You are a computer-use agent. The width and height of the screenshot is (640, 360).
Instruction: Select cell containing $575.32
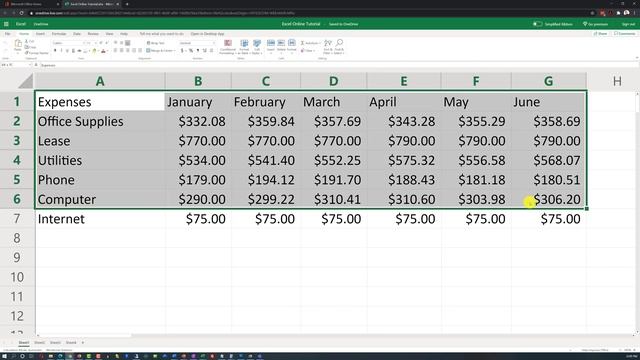[x=404, y=160]
